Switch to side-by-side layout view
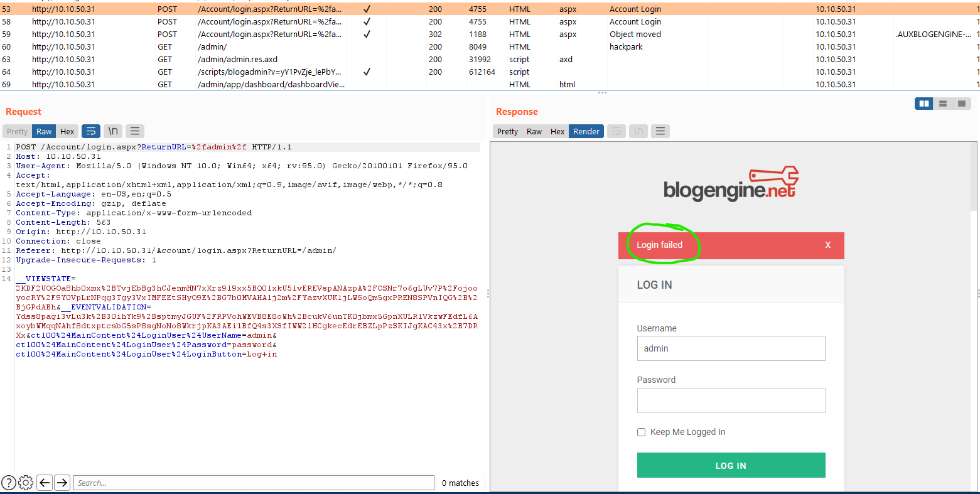The width and height of the screenshot is (980, 494). [x=924, y=104]
